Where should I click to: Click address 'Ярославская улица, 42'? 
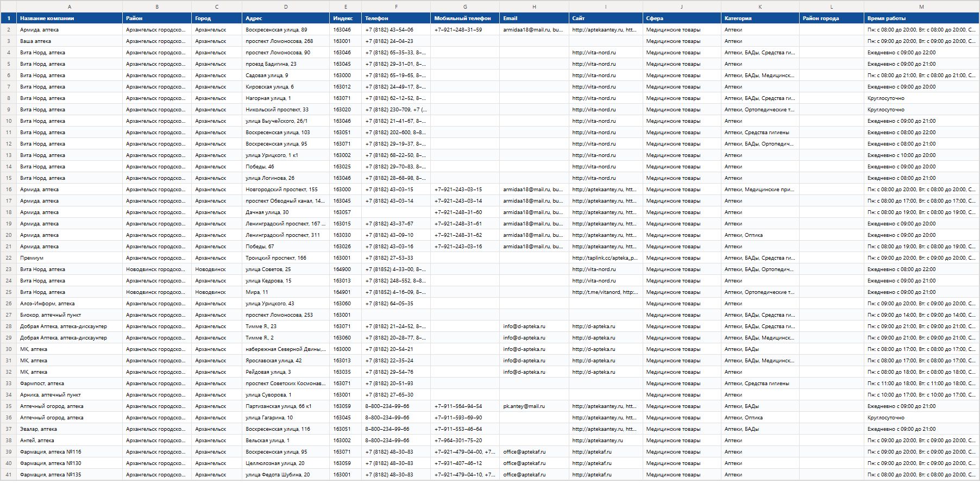[286, 361]
